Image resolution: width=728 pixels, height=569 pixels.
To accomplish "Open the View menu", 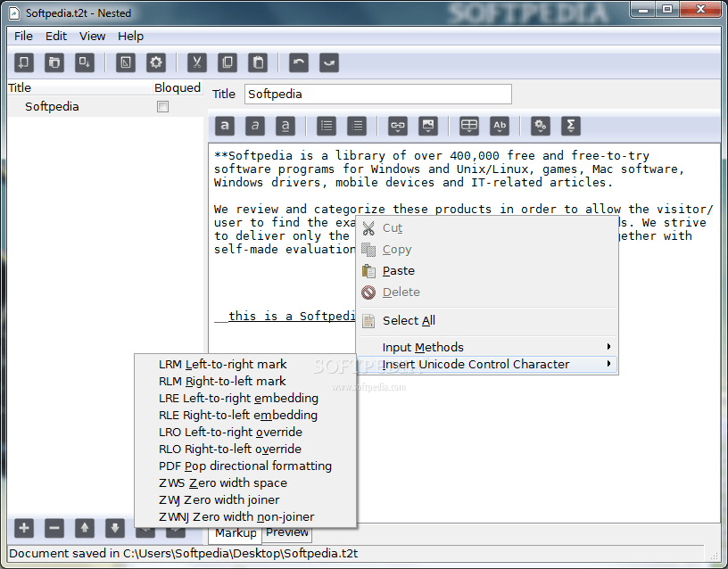I will 93,37.
